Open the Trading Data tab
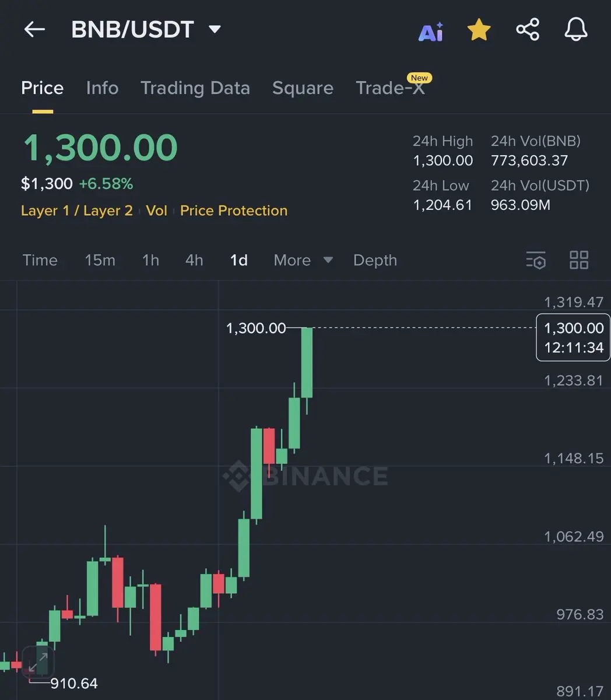Screen dimensions: 611x700 click(x=195, y=88)
